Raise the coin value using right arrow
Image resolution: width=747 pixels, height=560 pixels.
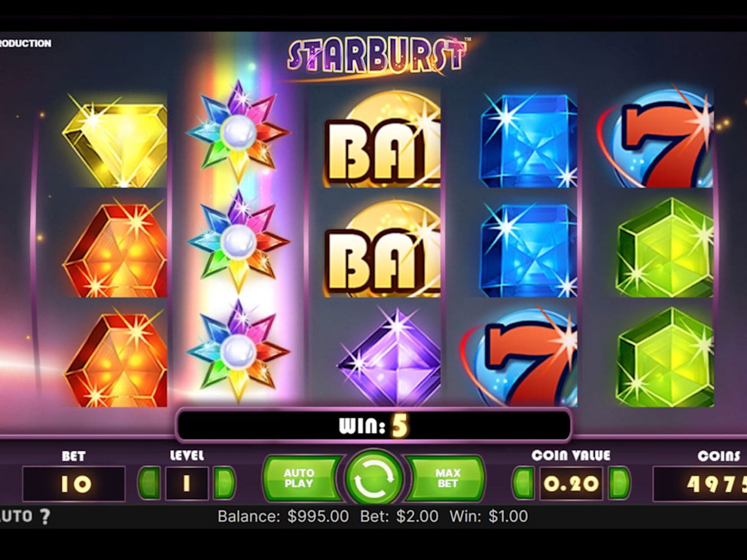point(619,483)
